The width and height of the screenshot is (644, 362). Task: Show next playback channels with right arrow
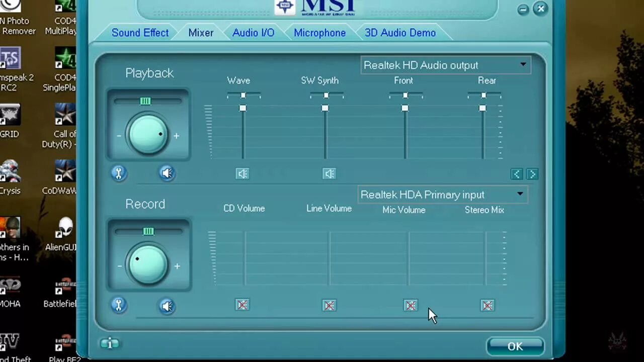tap(532, 174)
